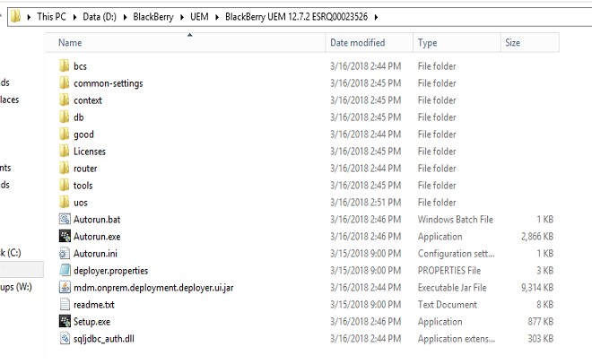Sort files by Name column header
This screenshot has width=592, height=364.
[x=70, y=42]
